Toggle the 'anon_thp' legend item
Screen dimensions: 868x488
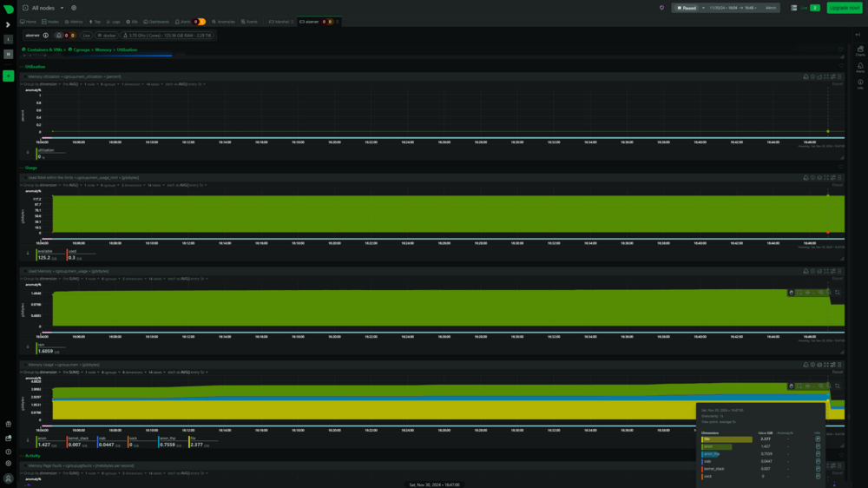[172, 442]
